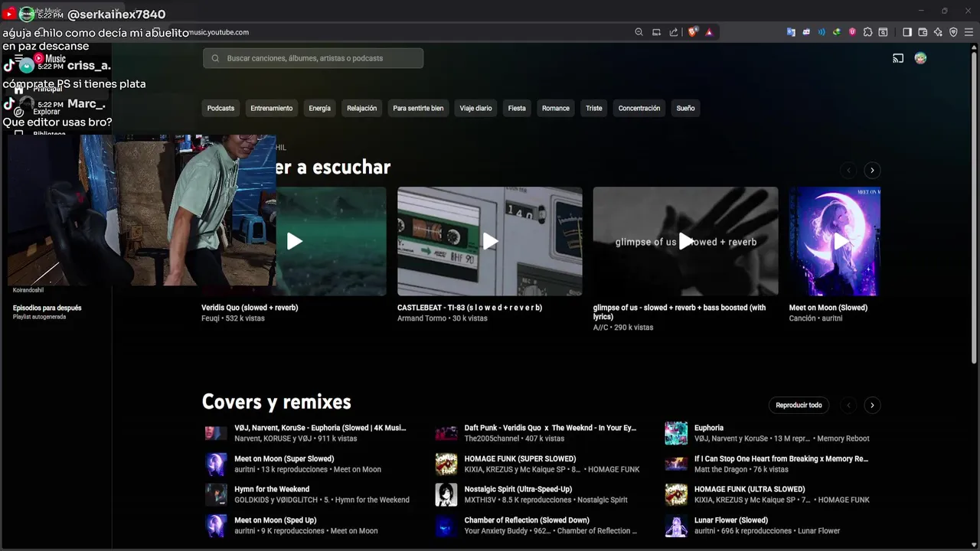This screenshot has height=551, width=980.
Task: Open the Brave Shields lion icon
Action: [x=693, y=32]
